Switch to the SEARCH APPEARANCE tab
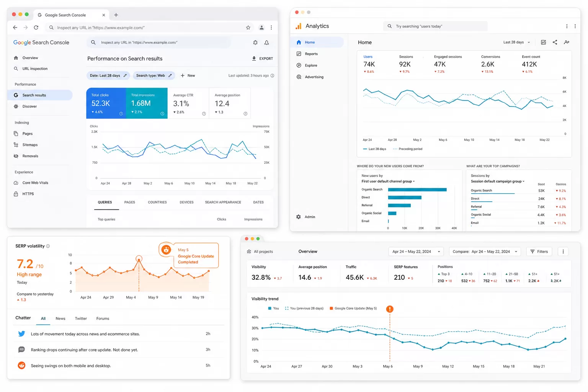This screenshot has width=588, height=392. (x=223, y=202)
